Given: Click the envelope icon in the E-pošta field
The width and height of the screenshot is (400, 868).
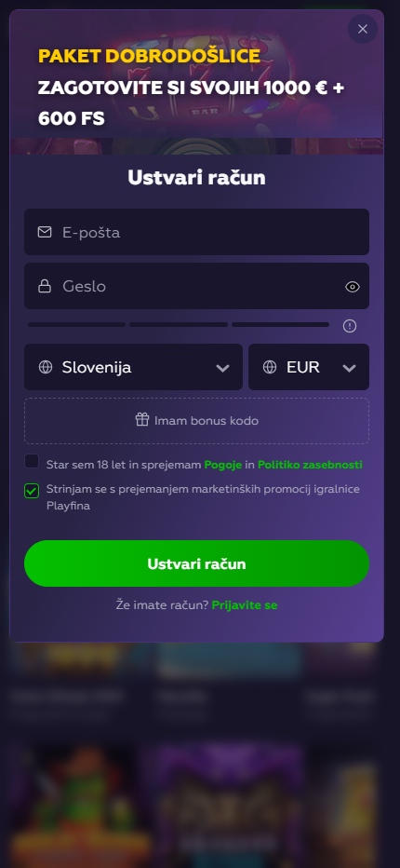Looking at the screenshot, I should (45, 232).
